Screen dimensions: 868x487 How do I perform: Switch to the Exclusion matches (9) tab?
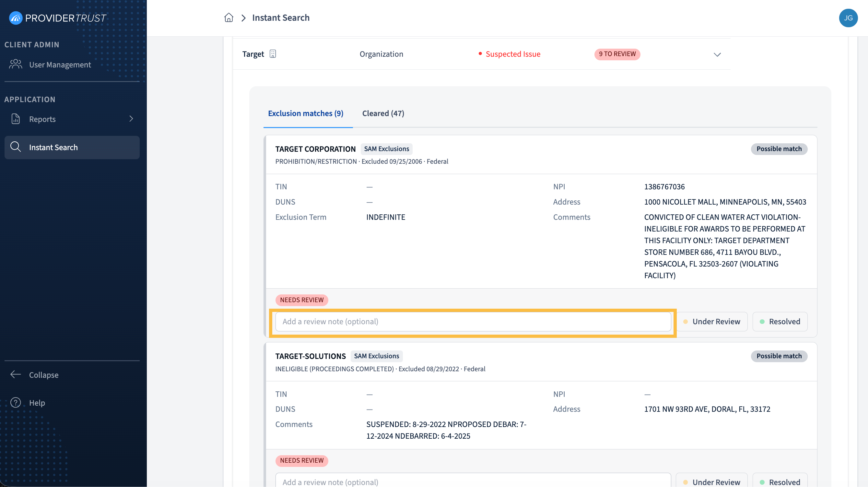pyautogui.click(x=306, y=113)
